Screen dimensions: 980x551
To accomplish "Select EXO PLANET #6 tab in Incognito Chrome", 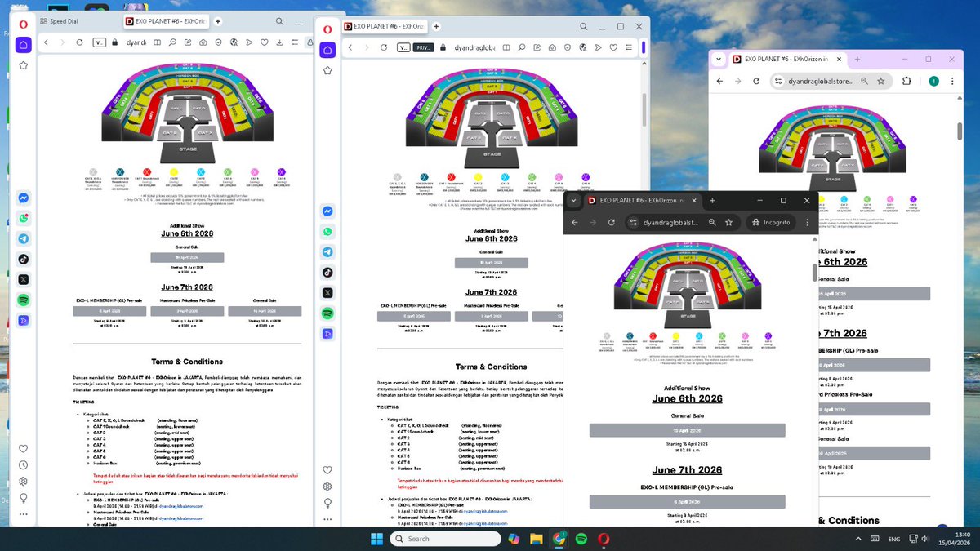I will [x=644, y=200].
